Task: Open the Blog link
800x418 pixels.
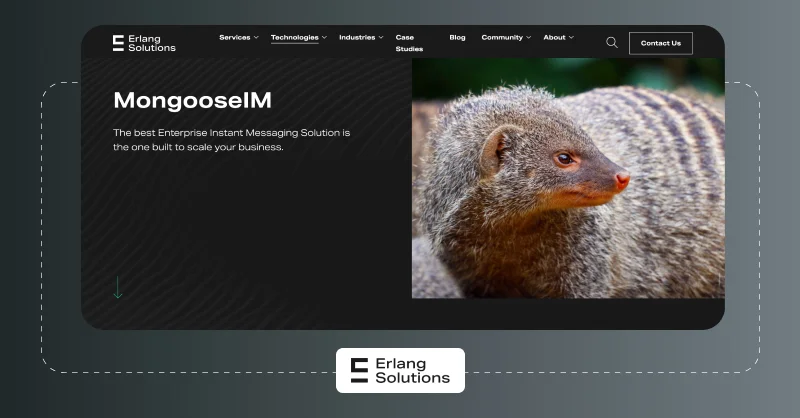Action: [x=457, y=37]
